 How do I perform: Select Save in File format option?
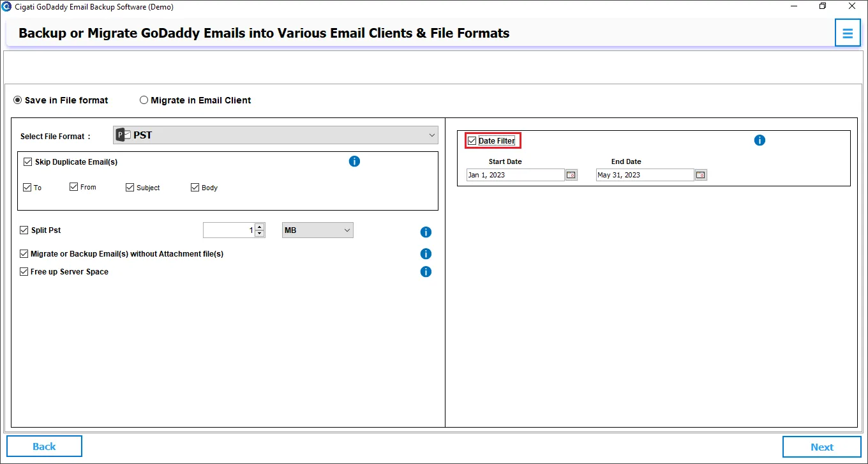tap(61, 100)
